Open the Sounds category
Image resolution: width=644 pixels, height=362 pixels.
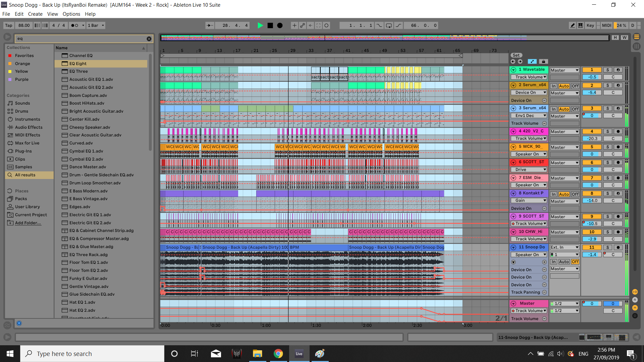[x=22, y=103]
